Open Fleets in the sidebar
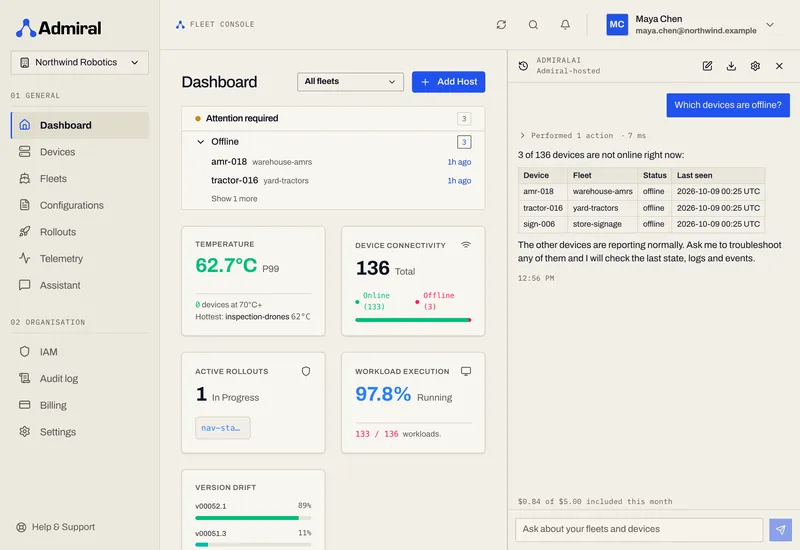The image size is (800, 550). pos(80,179)
